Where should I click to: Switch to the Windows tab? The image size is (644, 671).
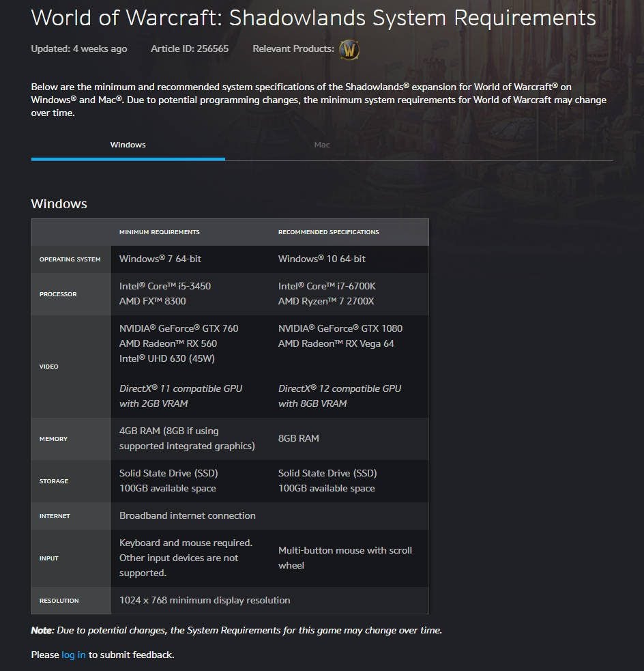point(128,145)
